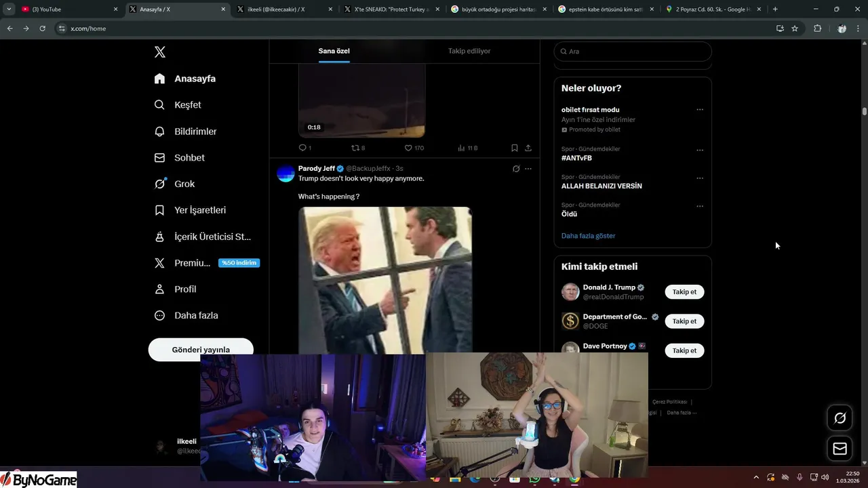This screenshot has height=488, width=868.
Task: Open floating Grok button at bottom right
Action: pyautogui.click(x=840, y=418)
